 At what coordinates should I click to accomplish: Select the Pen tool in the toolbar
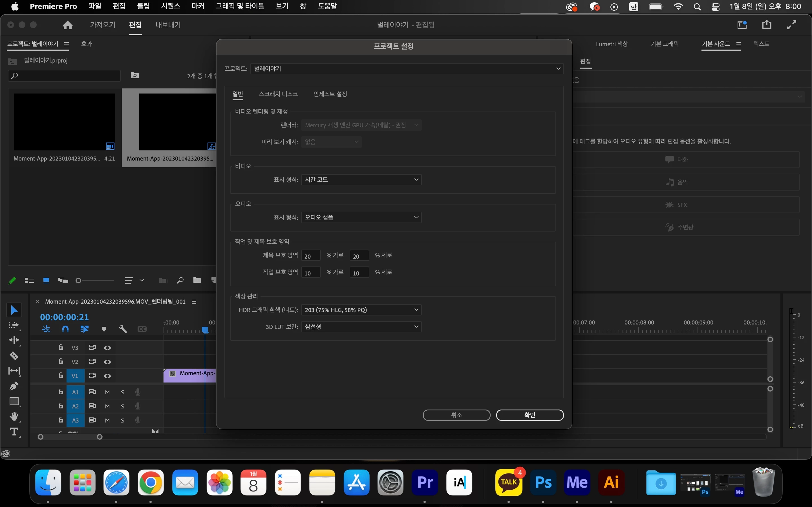[x=14, y=386]
